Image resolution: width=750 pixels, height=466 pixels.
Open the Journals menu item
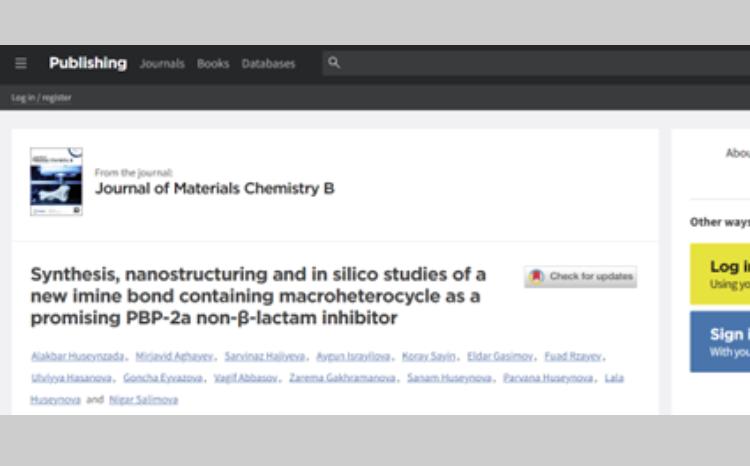(162, 64)
